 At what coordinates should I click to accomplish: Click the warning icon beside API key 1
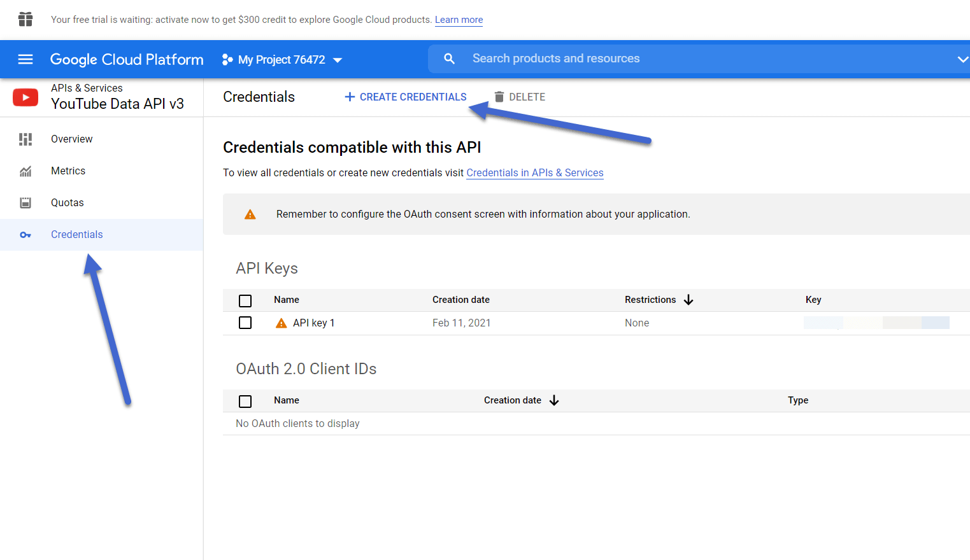(281, 323)
